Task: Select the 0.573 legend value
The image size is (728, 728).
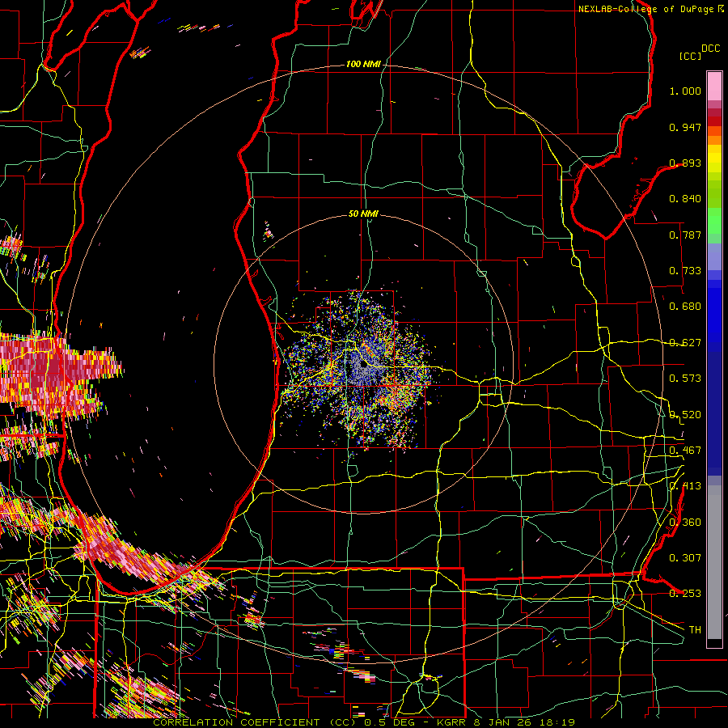Action: click(685, 379)
